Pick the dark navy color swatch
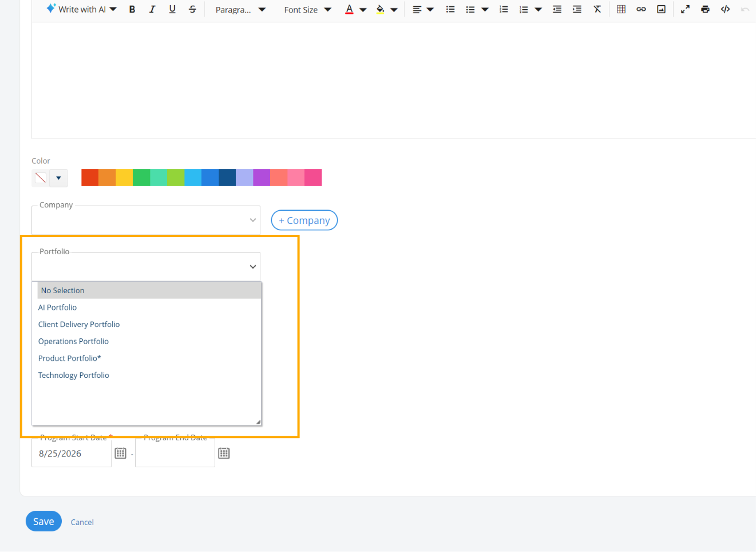This screenshot has width=756, height=552. coord(227,178)
